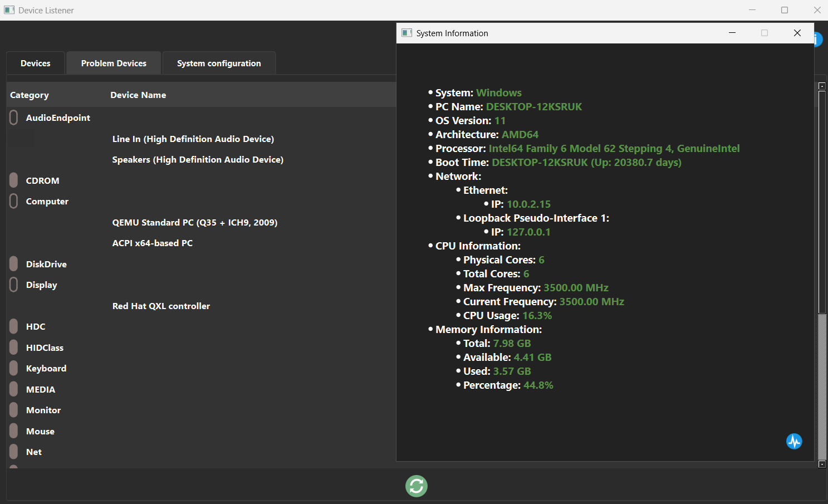This screenshot has height=504, width=828.
Task: Select Speakers (High Definition Audio Device)
Action: (x=198, y=160)
